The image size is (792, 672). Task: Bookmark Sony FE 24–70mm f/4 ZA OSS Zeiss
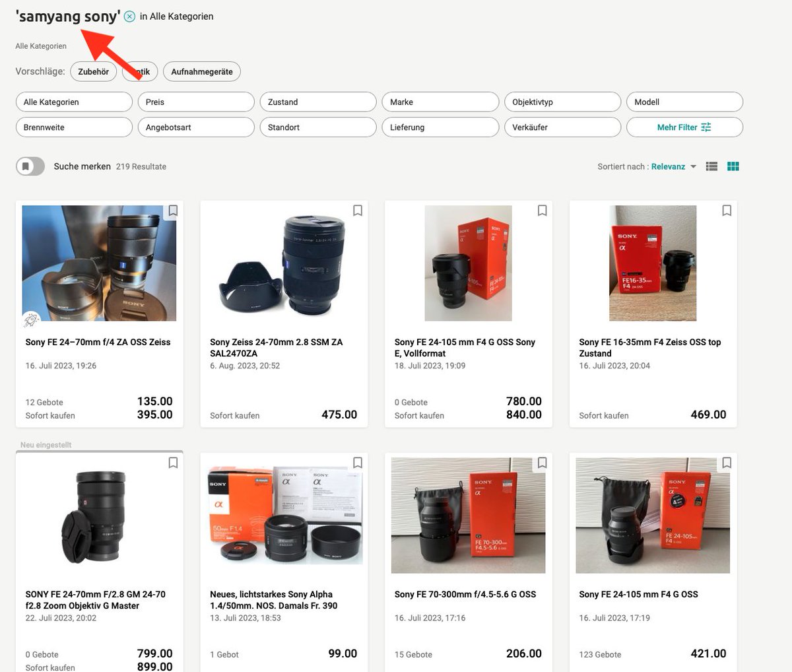click(x=173, y=211)
